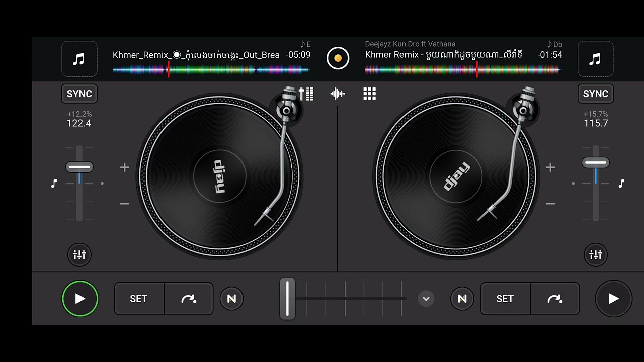Toggle key lock note on right deck
Viewport: 644px width, 362px height.
click(x=621, y=184)
